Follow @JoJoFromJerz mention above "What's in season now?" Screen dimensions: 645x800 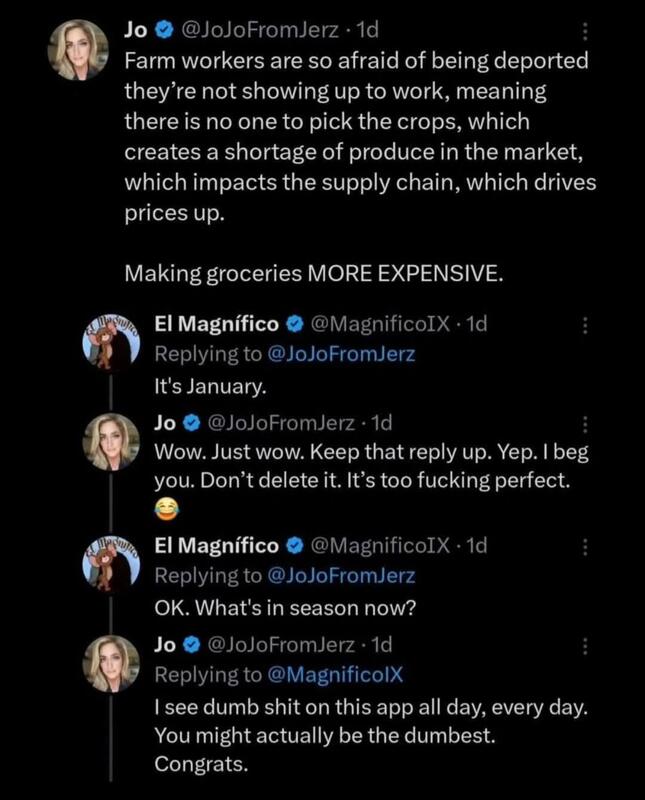click(343, 575)
